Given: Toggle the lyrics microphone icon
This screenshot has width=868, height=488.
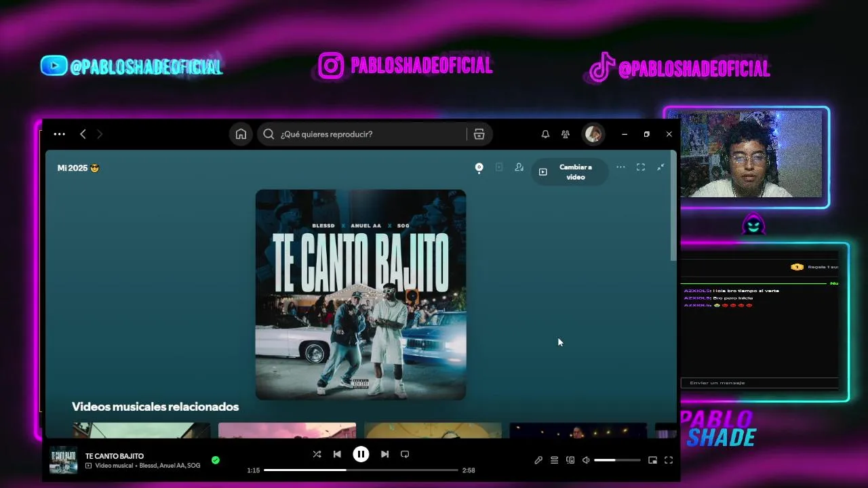Looking at the screenshot, I should (x=538, y=460).
